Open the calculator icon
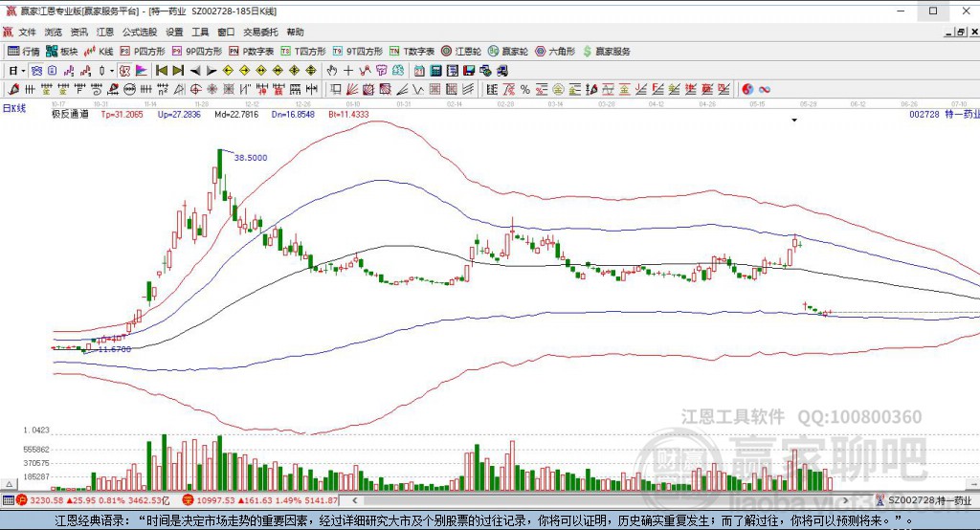Screen dimensions: 980x530 tap(435, 71)
